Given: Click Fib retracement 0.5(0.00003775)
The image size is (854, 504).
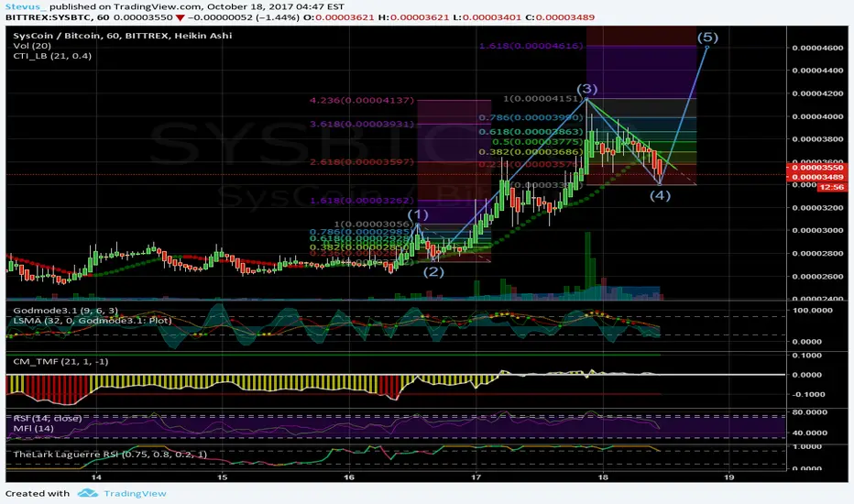Looking at the screenshot, I should (537, 142).
